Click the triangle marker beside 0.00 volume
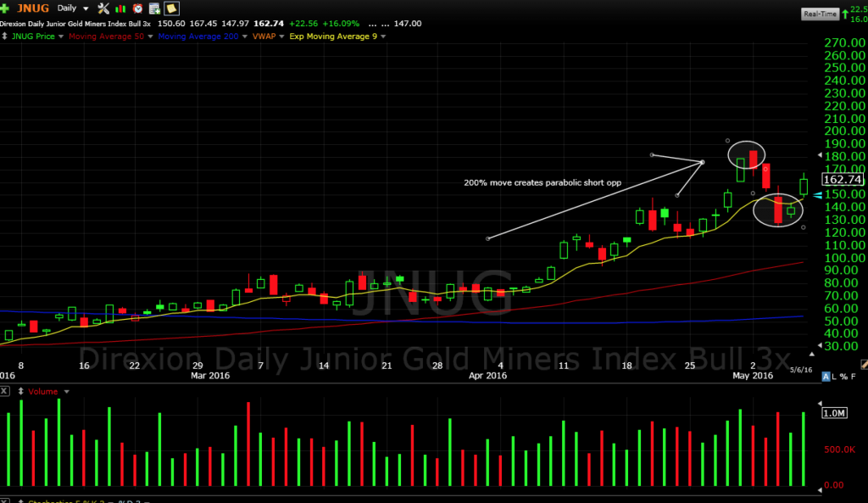 point(820,489)
